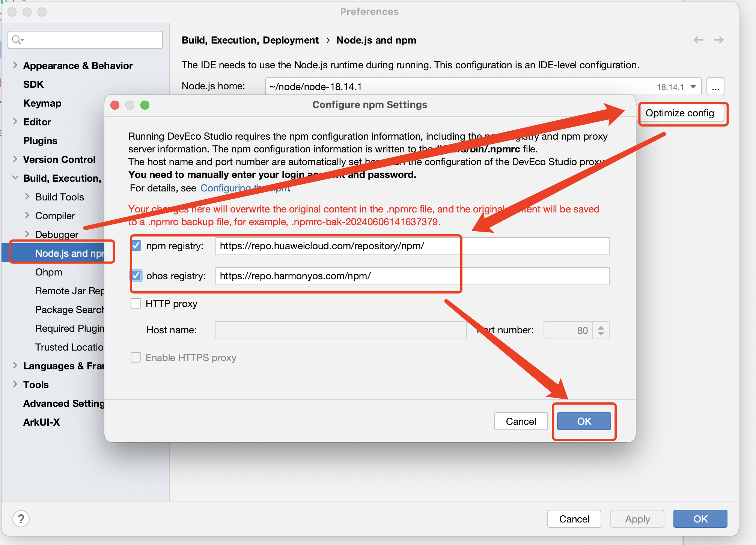The height and width of the screenshot is (545, 756).
Task: Open the Ohpm settings page
Action: click(x=49, y=272)
